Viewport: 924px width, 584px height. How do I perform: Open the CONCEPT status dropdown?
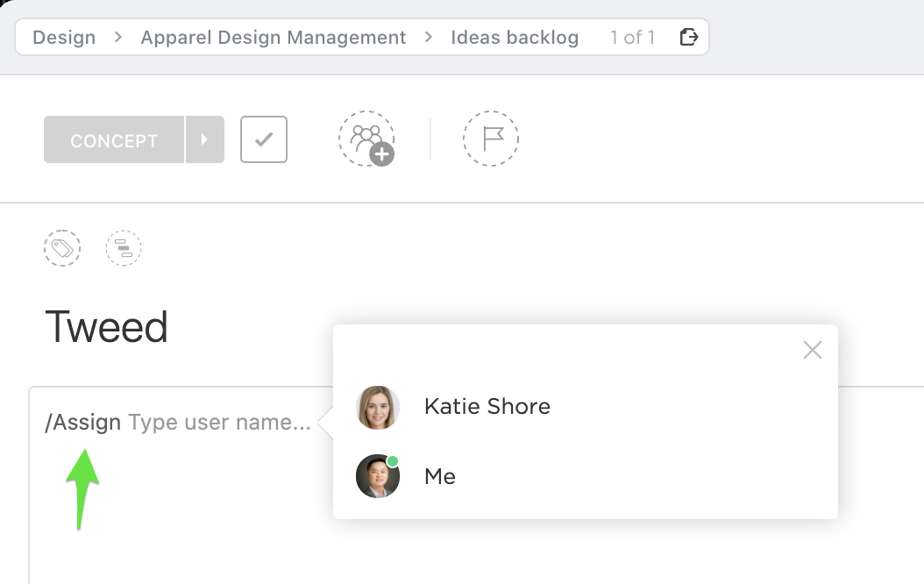point(114,139)
